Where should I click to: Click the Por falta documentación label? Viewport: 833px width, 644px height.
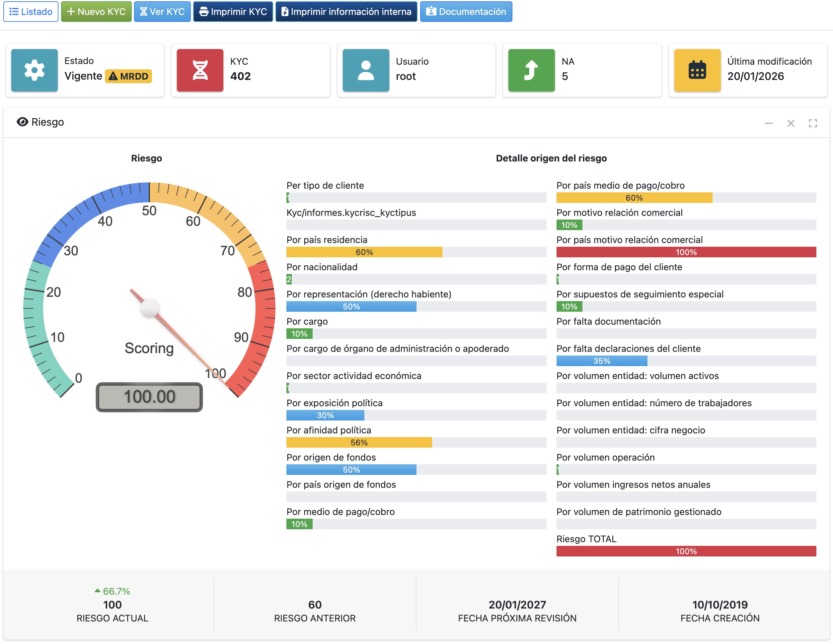click(x=608, y=321)
